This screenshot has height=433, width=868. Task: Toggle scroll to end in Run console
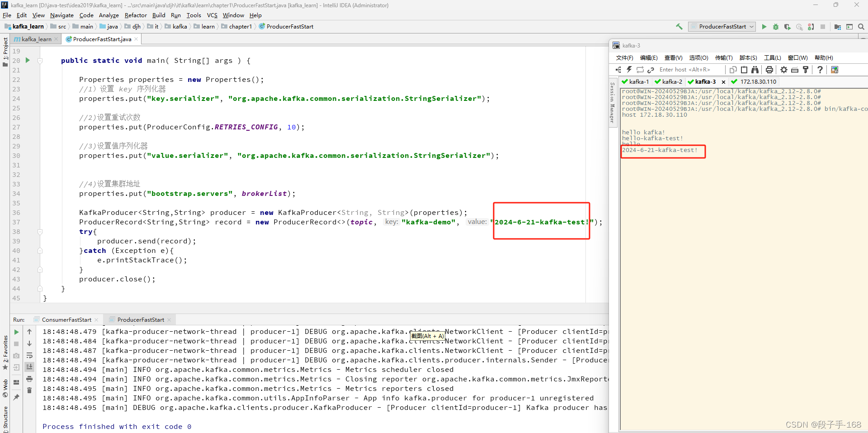pyautogui.click(x=29, y=367)
